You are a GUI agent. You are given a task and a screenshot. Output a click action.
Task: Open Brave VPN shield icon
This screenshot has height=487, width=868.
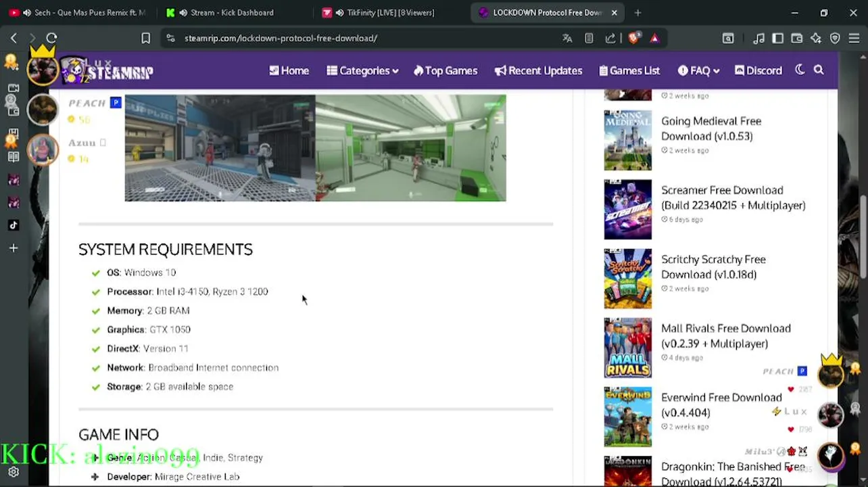point(835,39)
